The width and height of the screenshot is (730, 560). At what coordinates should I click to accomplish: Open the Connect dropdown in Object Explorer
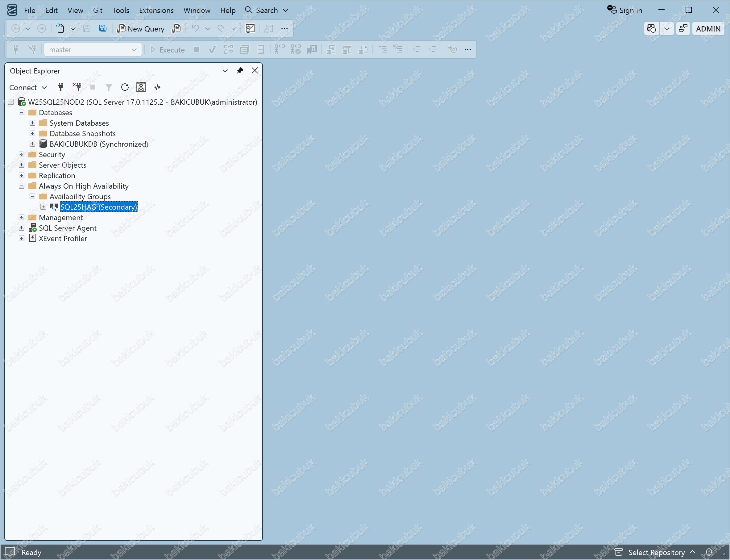click(x=28, y=88)
